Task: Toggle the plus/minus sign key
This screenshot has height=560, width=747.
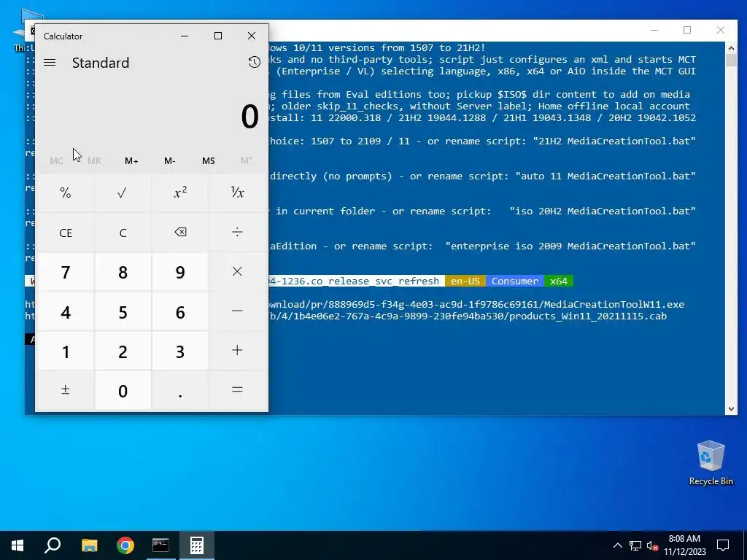Action: pos(66,391)
